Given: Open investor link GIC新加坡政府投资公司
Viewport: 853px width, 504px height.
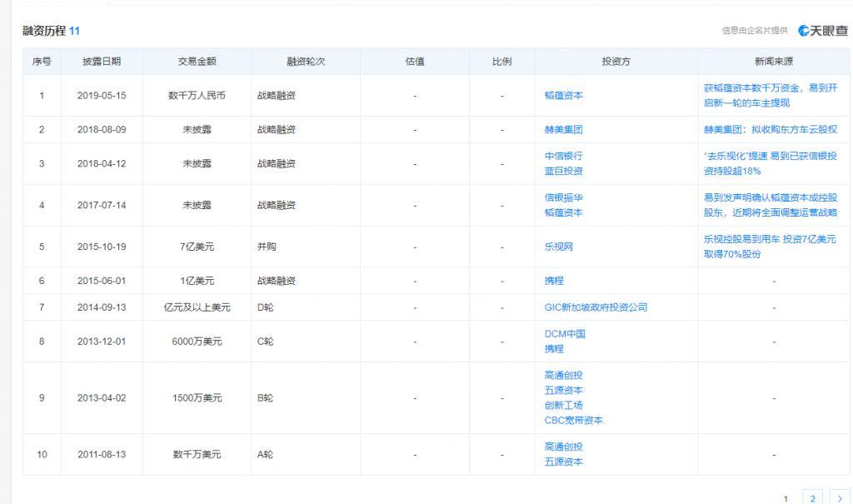Looking at the screenshot, I should coord(596,307).
